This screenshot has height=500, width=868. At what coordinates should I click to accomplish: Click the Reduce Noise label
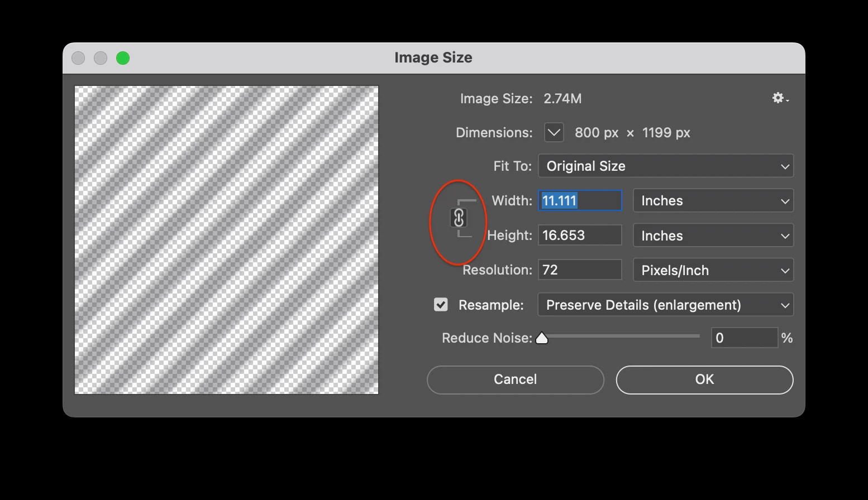487,338
